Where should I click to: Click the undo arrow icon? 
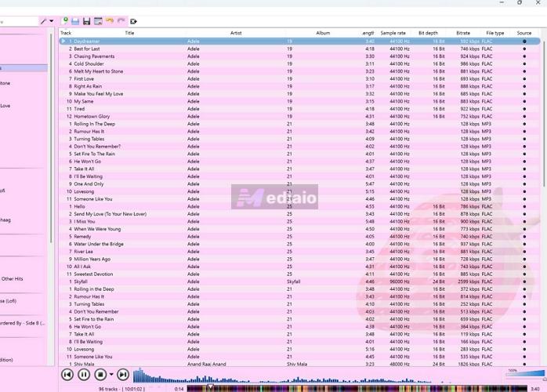pyautogui.click(x=110, y=20)
